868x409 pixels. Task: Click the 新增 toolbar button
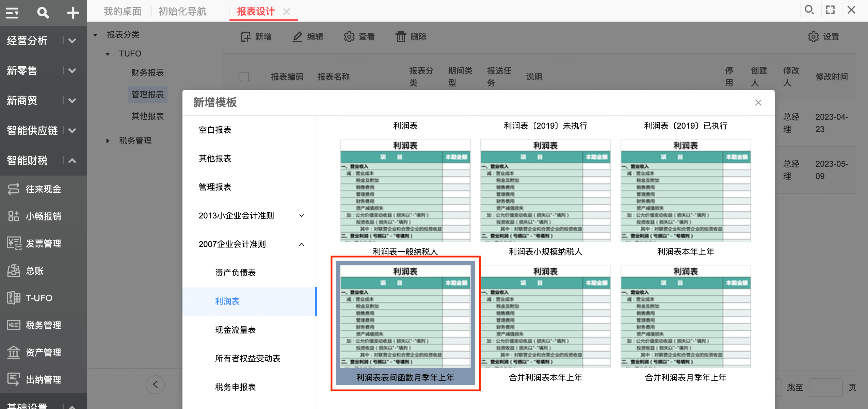[x=256, y=36]
